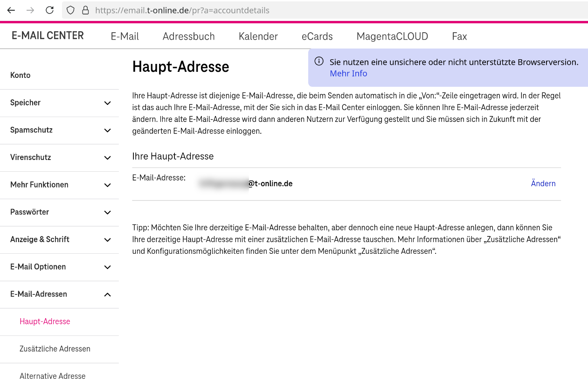Open Konto in the left sidebar
Viewport: 588px width, 383px height.
point(21,76)
